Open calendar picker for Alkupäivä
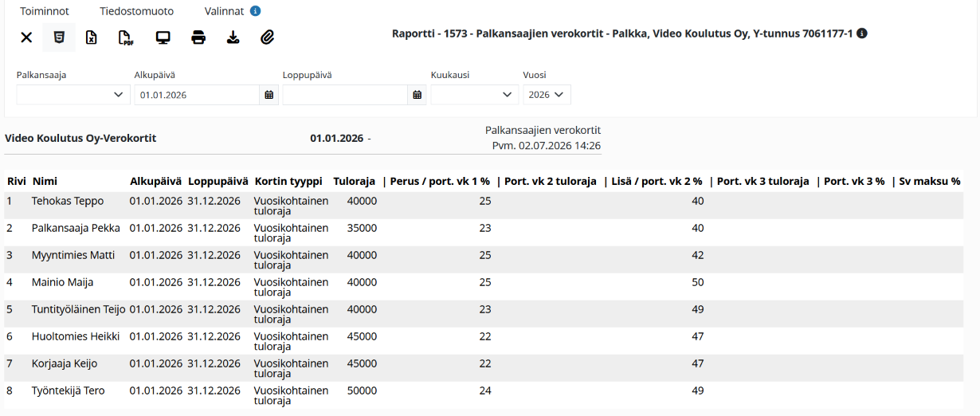 pos(269,95)
